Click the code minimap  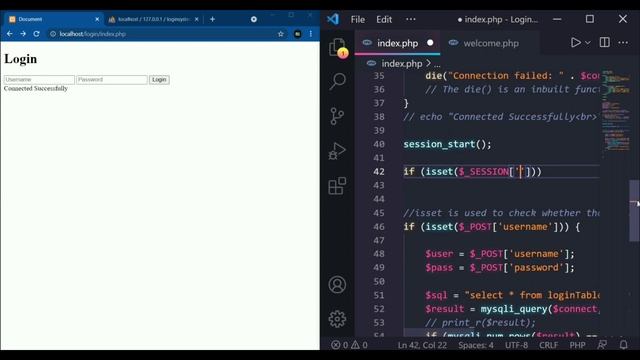(x=616, y=111)
